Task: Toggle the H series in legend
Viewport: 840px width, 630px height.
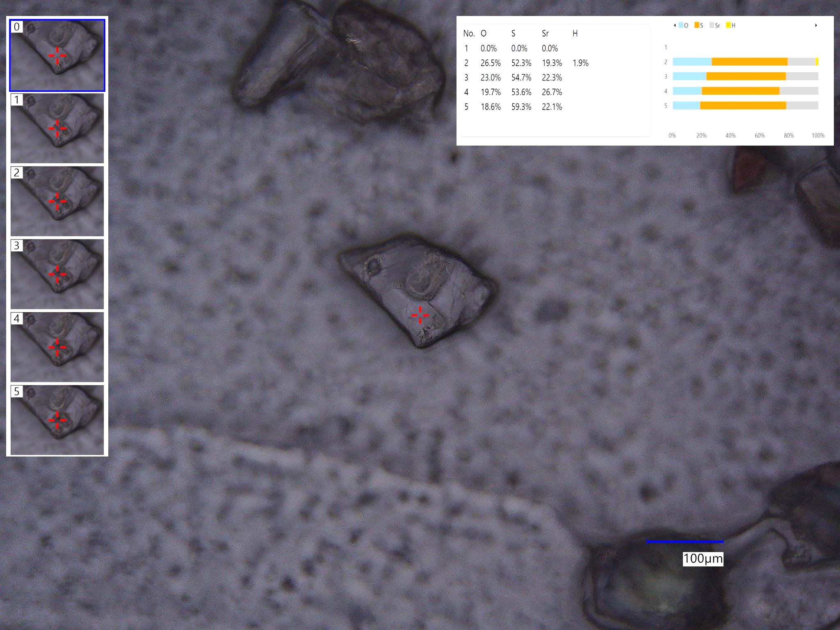Action: [x=730, y=25]
